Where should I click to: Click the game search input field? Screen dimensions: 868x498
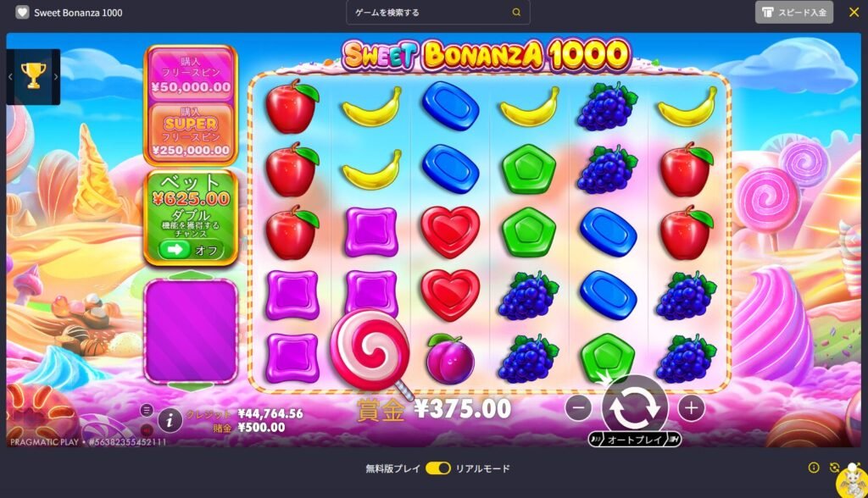point(438,12)
